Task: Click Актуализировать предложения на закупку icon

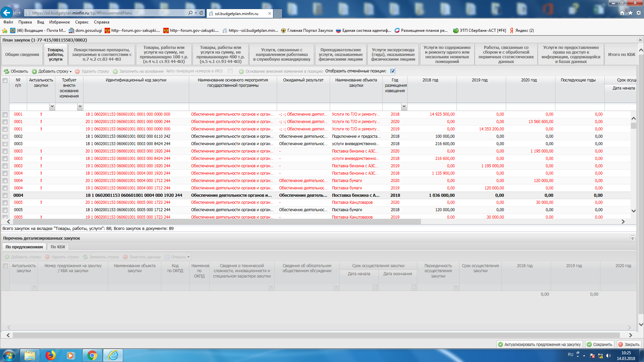Action: 500,345
